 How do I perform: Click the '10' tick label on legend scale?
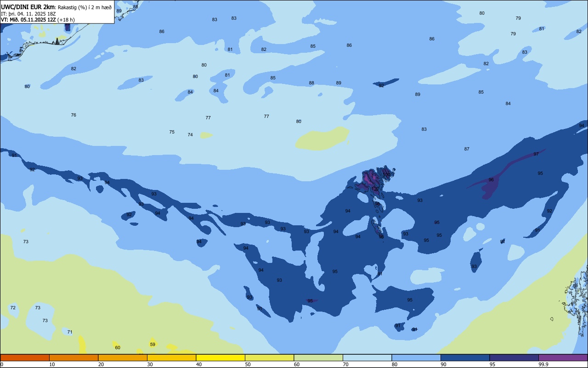pos(52,364)
